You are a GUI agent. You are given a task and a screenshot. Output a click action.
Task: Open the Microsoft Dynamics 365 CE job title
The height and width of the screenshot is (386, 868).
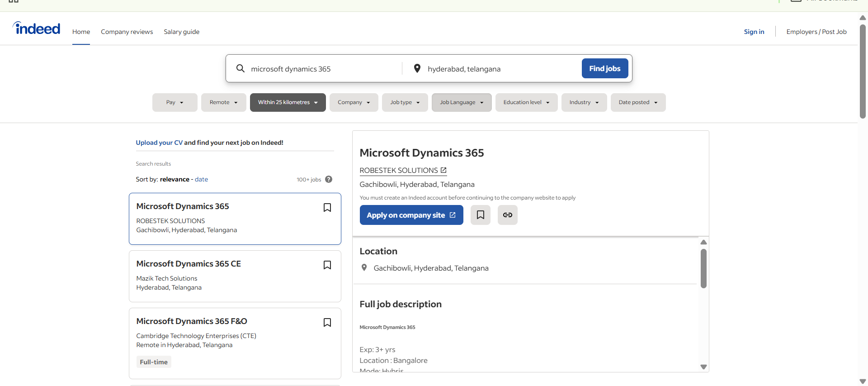pyautogui.click(x=189, y=264)
